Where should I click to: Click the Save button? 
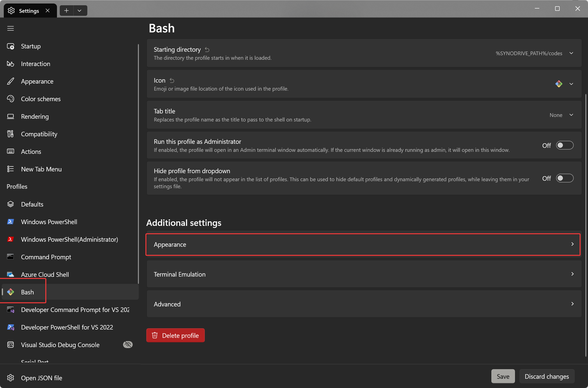coord(502,376)
